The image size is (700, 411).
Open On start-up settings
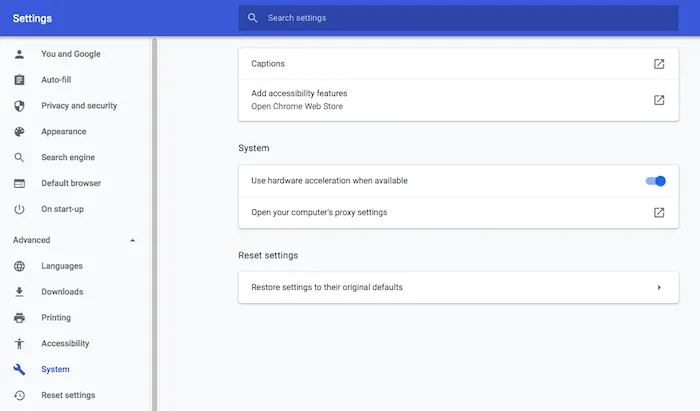(x=62, y=209)
